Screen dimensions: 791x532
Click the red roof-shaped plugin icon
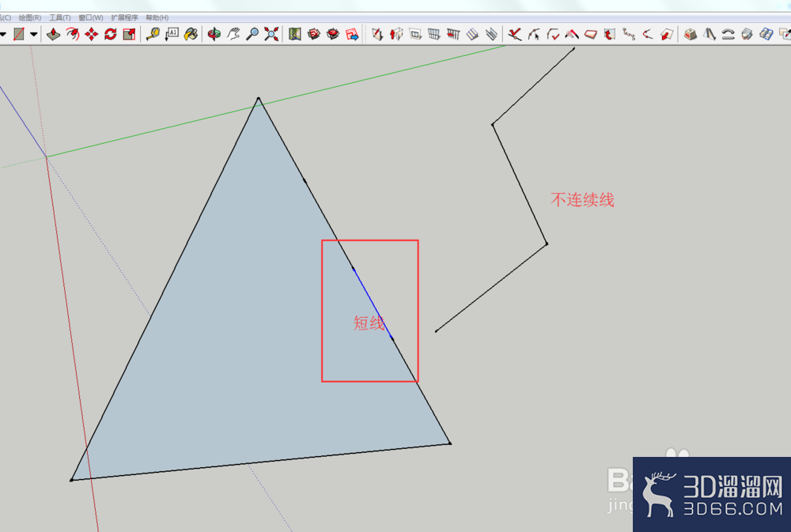point(572,34)
